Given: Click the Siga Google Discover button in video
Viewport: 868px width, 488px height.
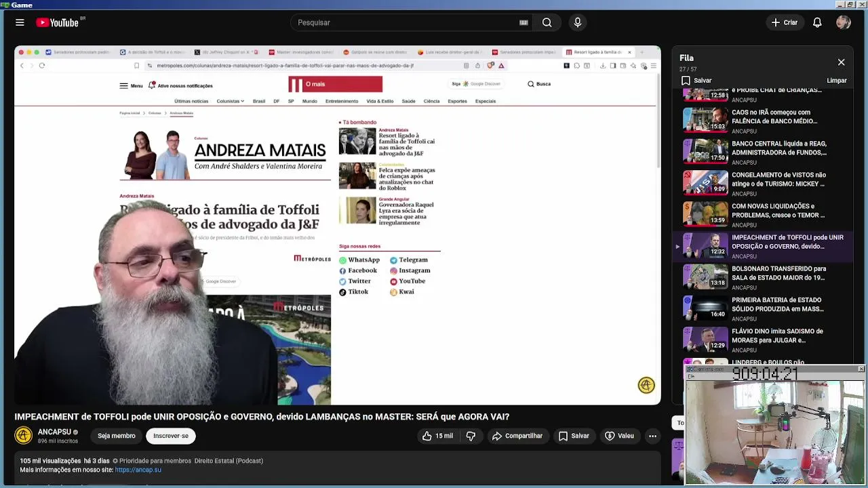Looking at the screenshot, I should coord(476,84).
